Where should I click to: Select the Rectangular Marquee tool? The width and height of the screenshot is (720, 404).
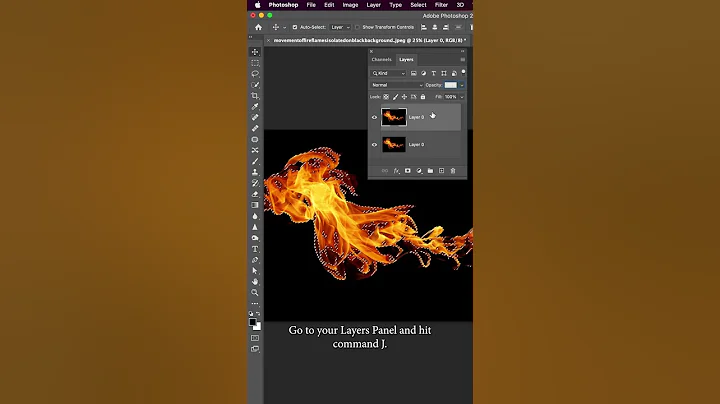[255, 63]
